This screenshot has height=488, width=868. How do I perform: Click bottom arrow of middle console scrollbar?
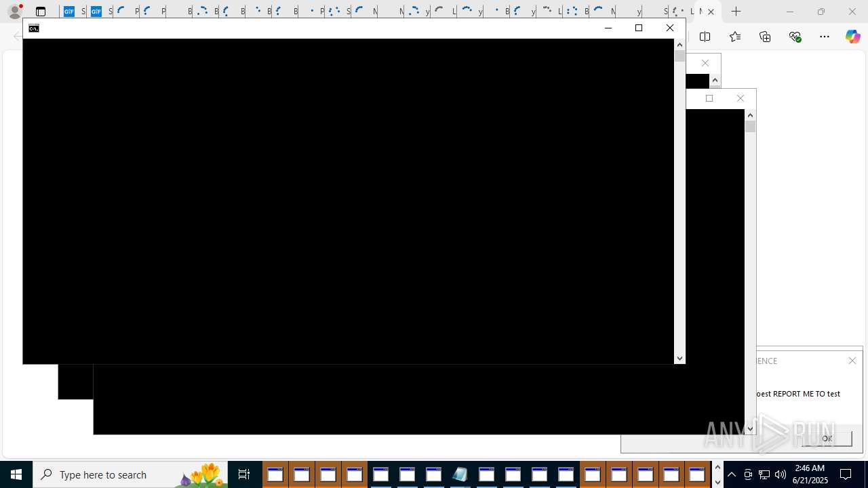750,429
